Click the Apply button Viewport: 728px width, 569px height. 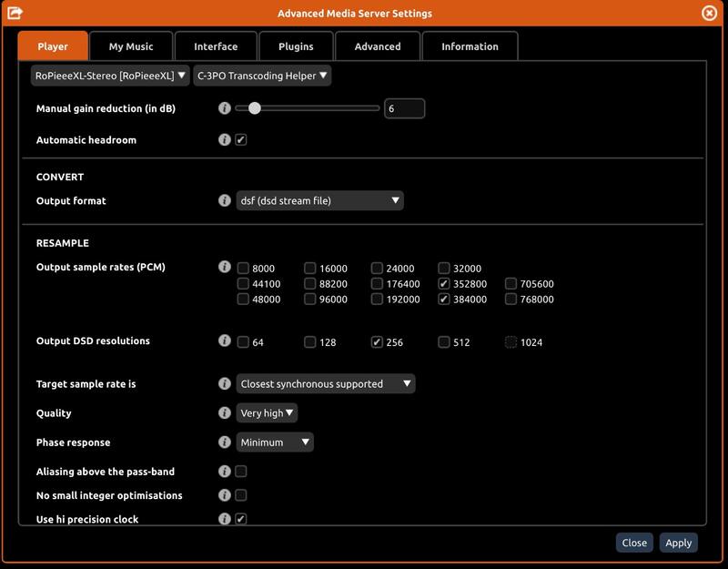coord(678,543)
